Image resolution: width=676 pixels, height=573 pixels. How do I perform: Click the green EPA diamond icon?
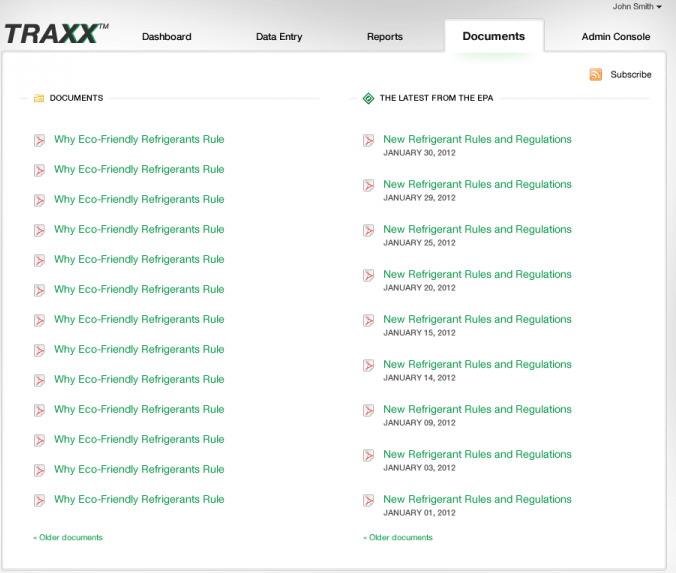pyautogui.click(x=368, y=99)
